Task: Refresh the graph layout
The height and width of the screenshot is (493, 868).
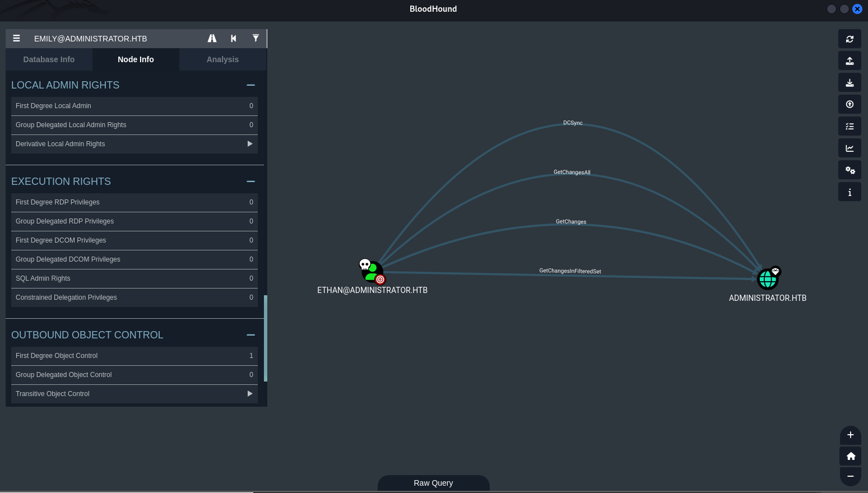Action: point(850,39)
